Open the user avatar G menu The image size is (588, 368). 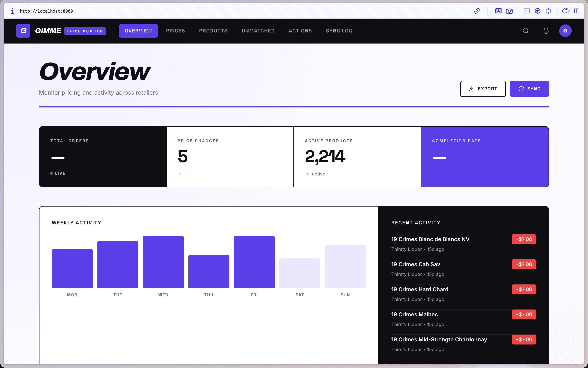click(565, 31)
